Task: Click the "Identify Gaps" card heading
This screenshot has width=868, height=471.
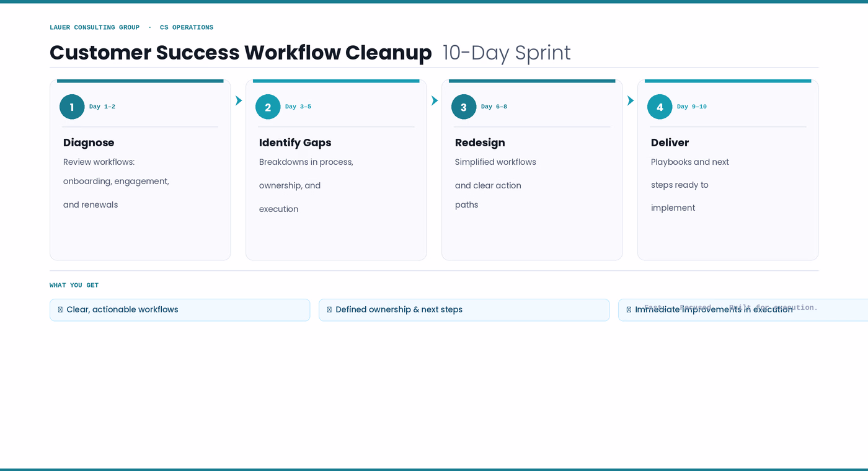Action: [295, 143]
